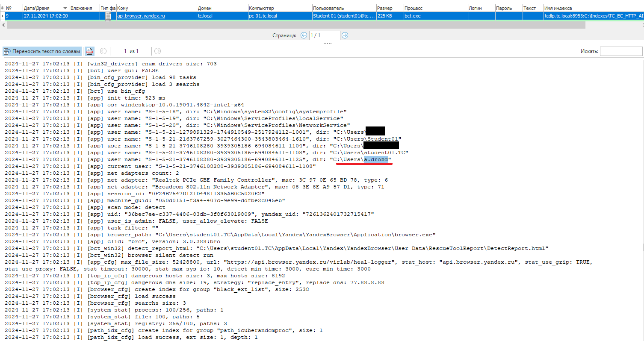Viewport: 644px width, 341px height.
Task: Click the asterisk selector in the table header corner
Action: click(x=3, y=8)
